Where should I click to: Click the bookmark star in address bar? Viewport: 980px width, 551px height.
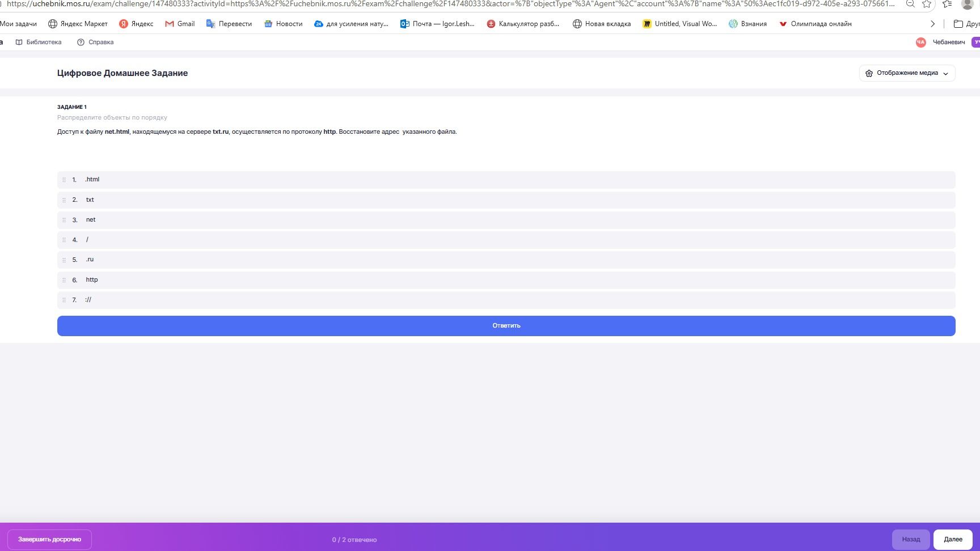point(927,4)
